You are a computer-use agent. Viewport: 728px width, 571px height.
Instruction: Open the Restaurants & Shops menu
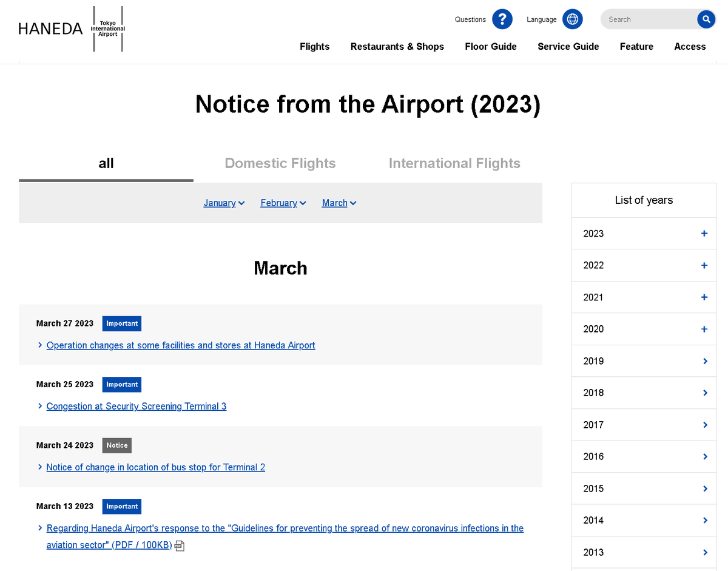397,47
